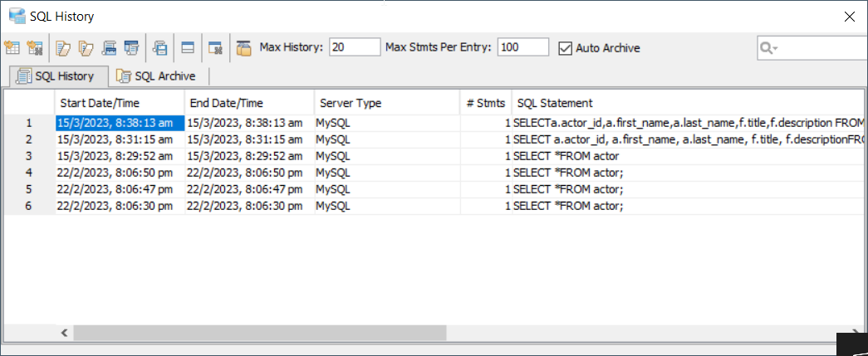
Task: Click the blue printer-like toolbar icon
Action: (109, 48)
